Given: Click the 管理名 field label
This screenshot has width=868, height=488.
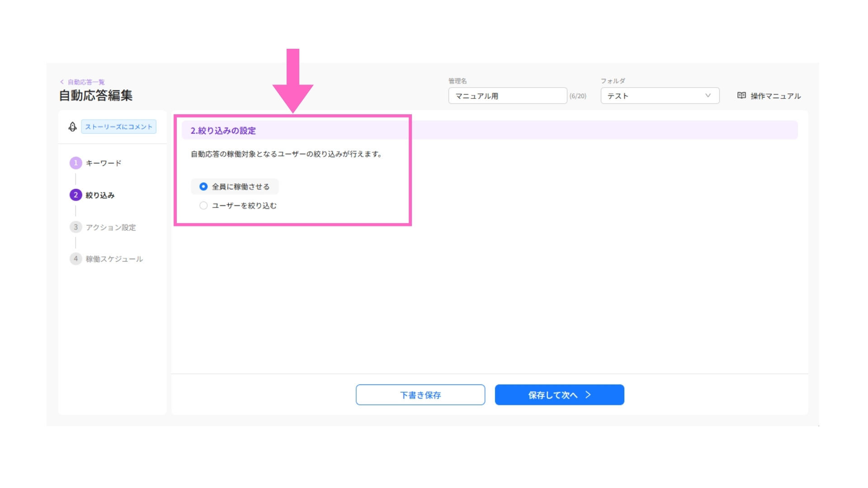Looking at the screenshot, I should (x=458, y=81).
